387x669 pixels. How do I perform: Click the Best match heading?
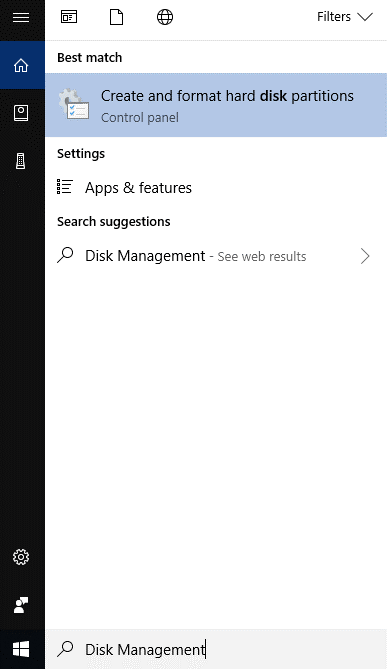tap(90, 58)
